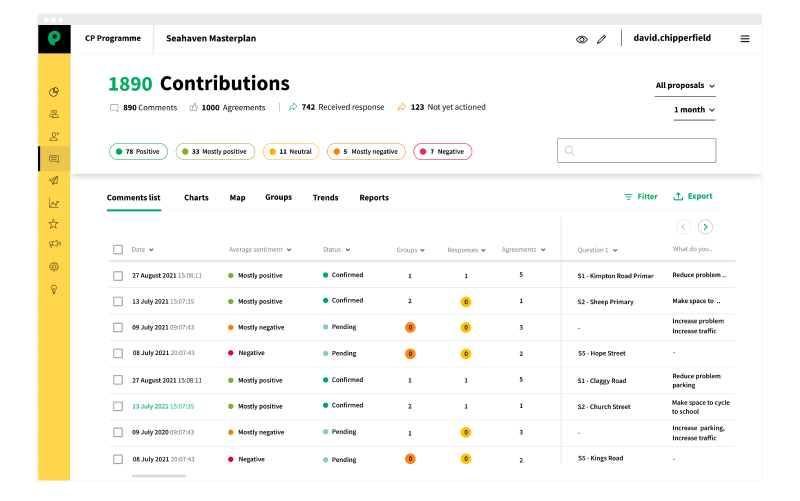Check the select-all checkbox in table header

[x=118, y=249]
